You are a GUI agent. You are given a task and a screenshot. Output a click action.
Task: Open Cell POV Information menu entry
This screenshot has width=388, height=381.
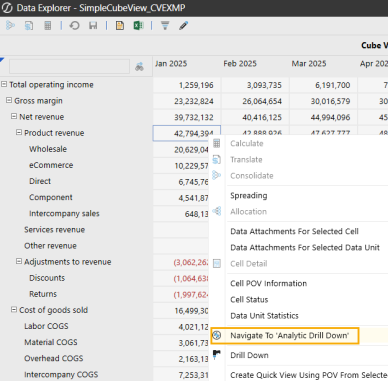[x=269, y=283]
